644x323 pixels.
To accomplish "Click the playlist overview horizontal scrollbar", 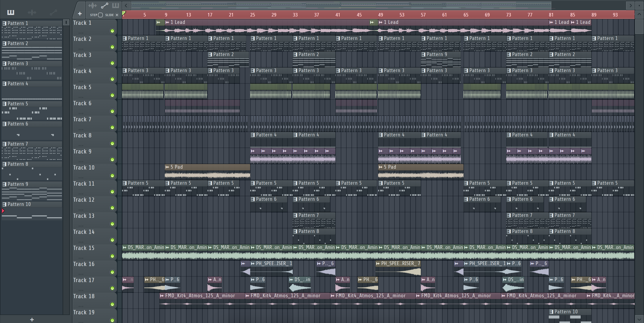I will (341, 5).
